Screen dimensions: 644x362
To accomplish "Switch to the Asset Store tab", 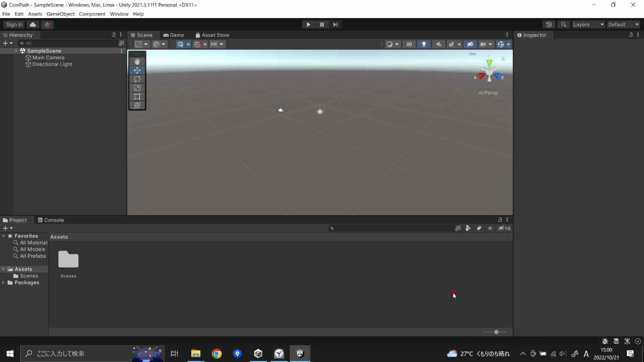I will pos(212,35).
